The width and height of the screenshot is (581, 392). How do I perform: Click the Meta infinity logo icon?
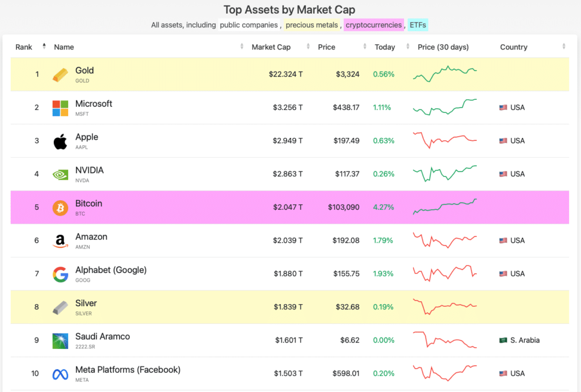pos(60,374)
